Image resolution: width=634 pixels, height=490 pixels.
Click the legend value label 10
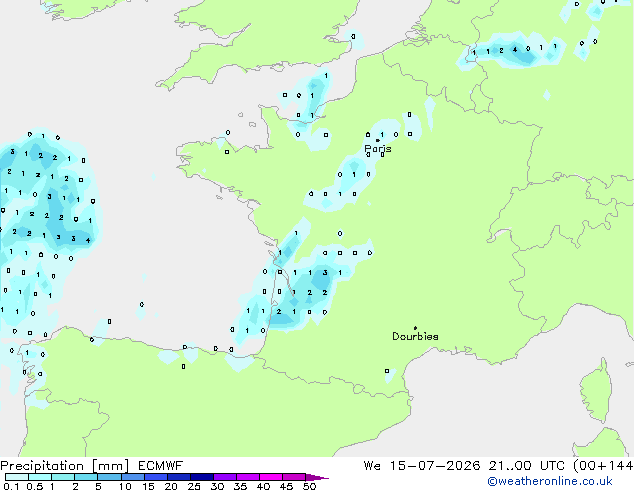(x=125, y=486)
